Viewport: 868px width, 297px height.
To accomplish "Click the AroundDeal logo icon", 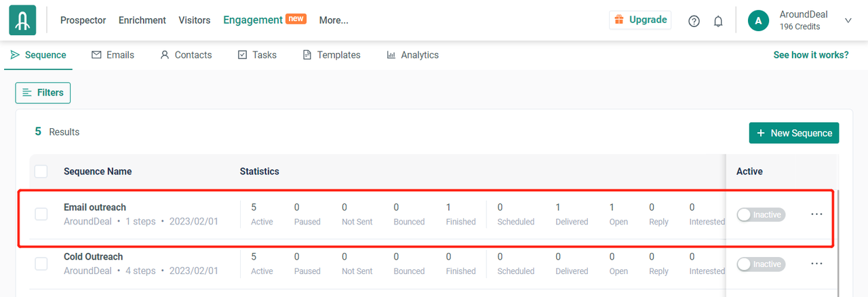I will pyautogui.click(x=22, y=20).
